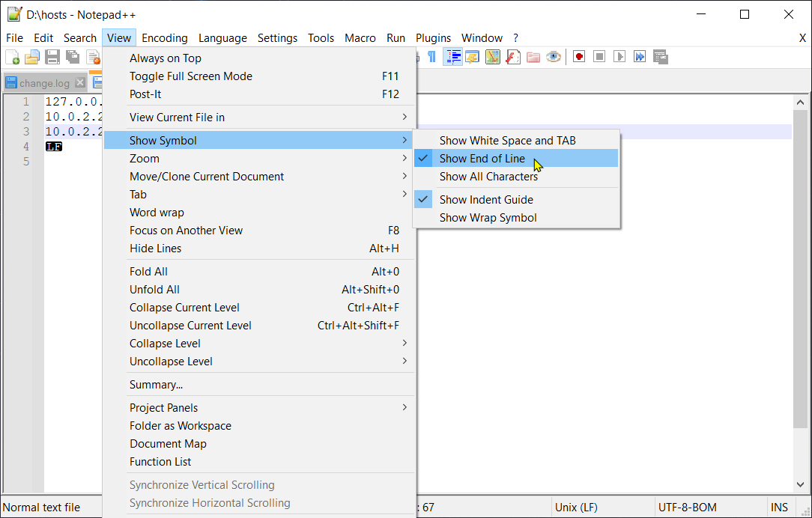Click scrollbar down arrow in editor
Viewport: 812px width, 518px height.
pyautogui.click(x=801, y=484)
